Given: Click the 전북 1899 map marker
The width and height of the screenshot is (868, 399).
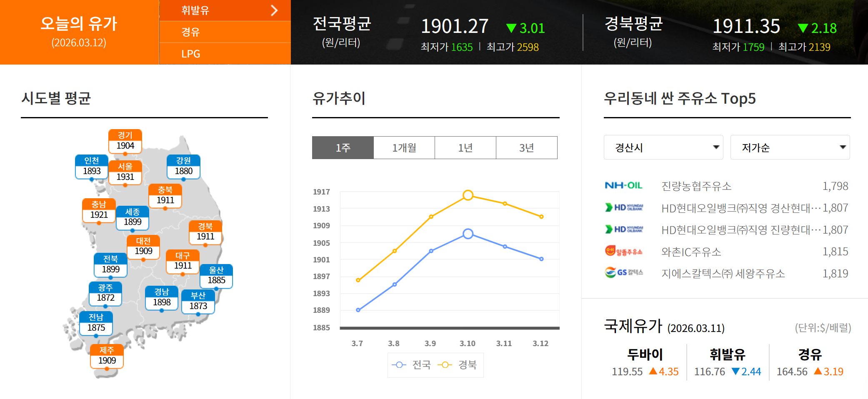Looking at the screenshot, I should coord(110,265).
